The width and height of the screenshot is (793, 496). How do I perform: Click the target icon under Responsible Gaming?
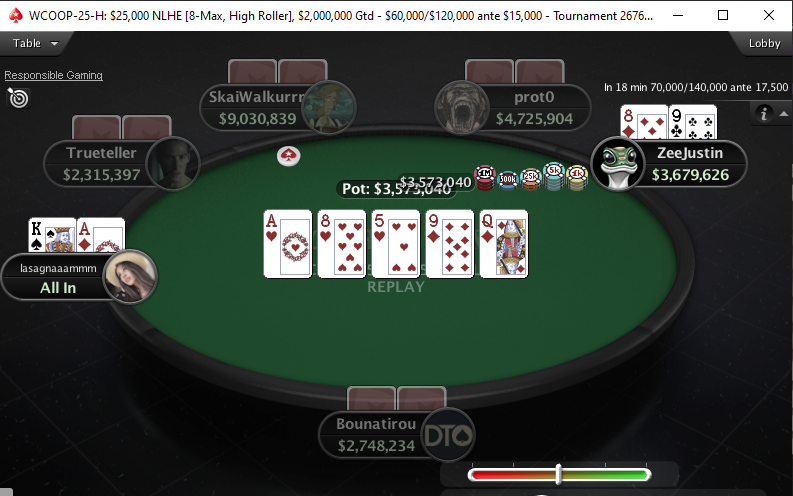[x=18, y=98]
